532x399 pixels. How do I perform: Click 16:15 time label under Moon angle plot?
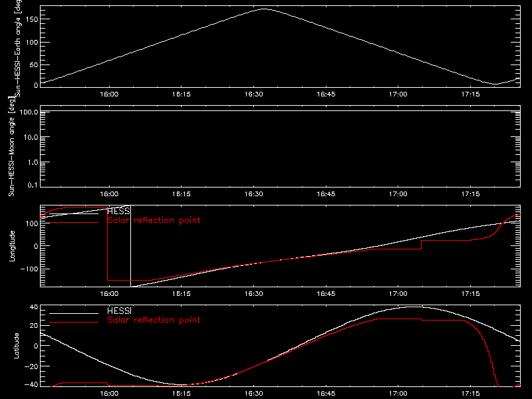(x=182, y=194)
